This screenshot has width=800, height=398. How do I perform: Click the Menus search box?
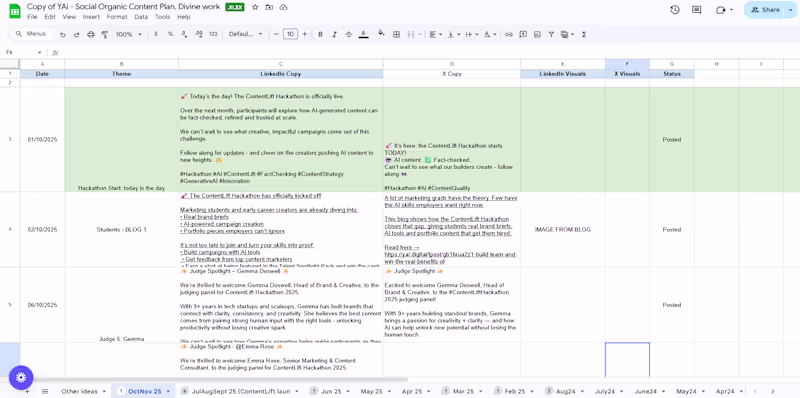point(33,34)
